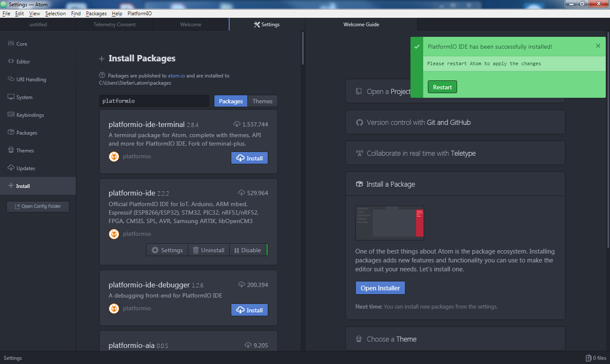Click the settings pane vertical scrollbar
610x364 pixels.
(303, 49)
